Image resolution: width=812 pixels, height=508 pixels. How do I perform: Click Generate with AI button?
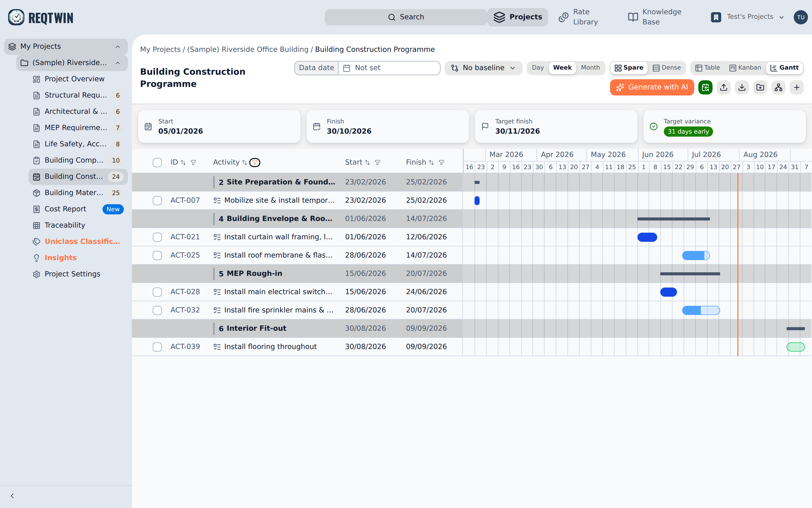[652, 87]
